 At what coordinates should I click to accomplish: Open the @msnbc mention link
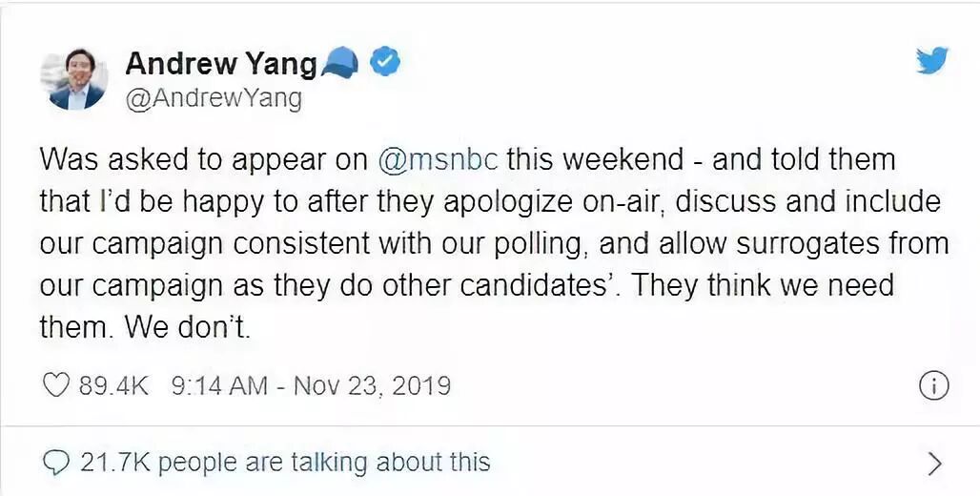pyautogui.click(x=438, y=159)
